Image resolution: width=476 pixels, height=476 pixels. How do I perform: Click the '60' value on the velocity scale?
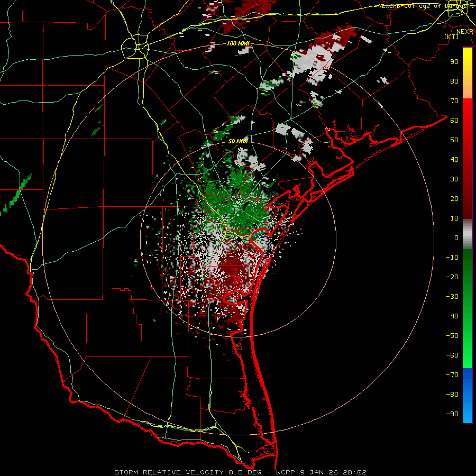click(x=454, y=121)
